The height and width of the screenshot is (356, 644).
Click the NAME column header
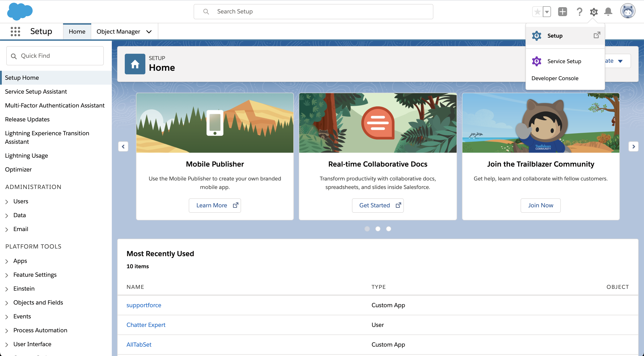[x=135, y=287]
